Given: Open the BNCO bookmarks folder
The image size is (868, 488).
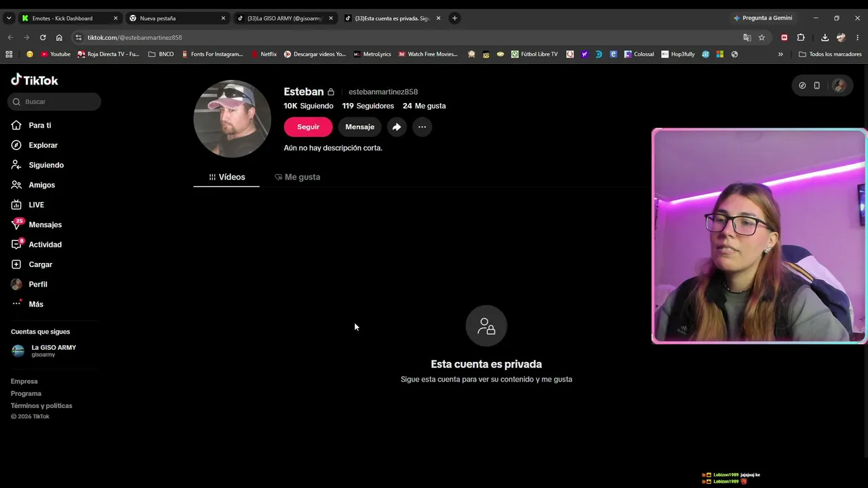Looking at the screenshot, I should point(161,54).
